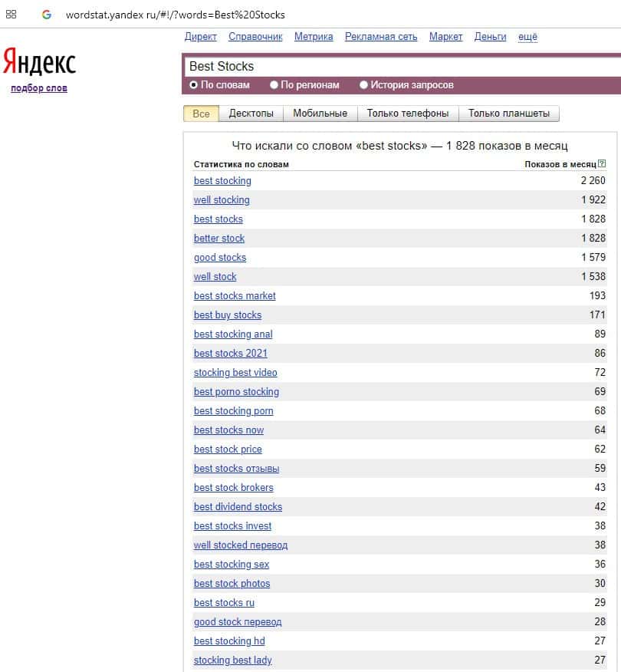Open the Только планшеты tab
Image resolution: width=621 pixels, height=672 pixels.
(509, 114)
